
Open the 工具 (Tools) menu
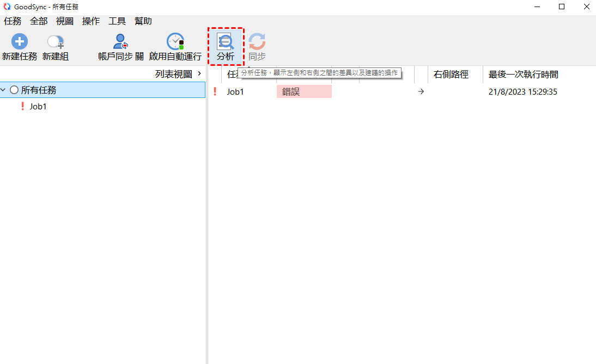tap(117, 21)
